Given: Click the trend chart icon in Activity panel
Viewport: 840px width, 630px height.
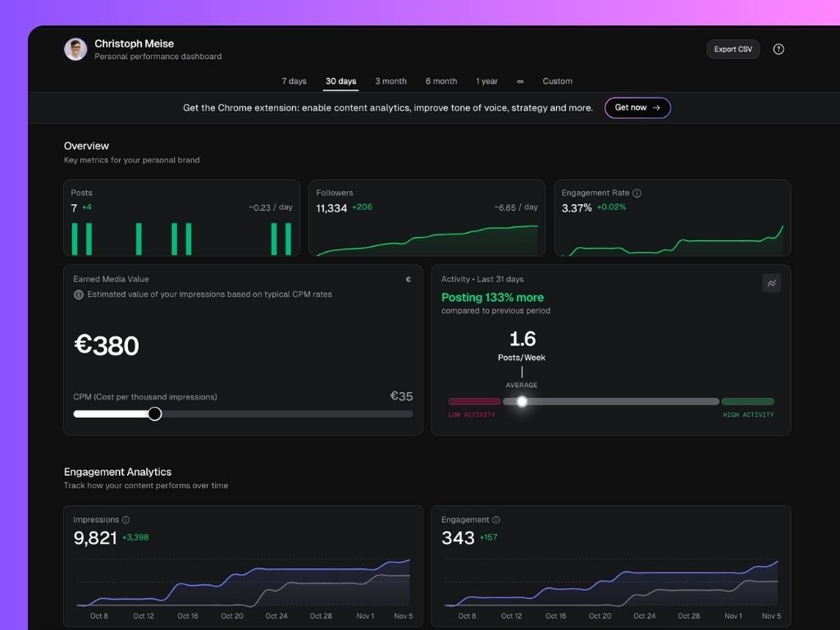Looking at the screenshot, I should pyautogui.click(x=771, y=282).
